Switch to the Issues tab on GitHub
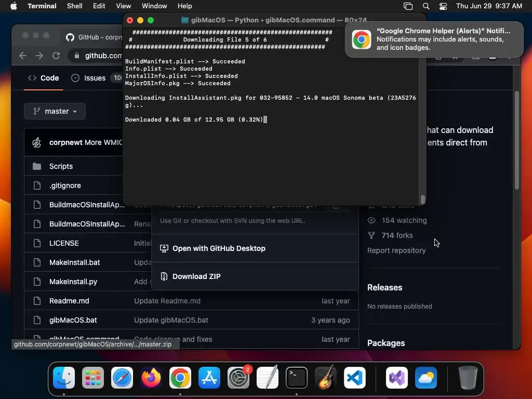This screenshot has height=399, width=532. (x=88, y=78)
